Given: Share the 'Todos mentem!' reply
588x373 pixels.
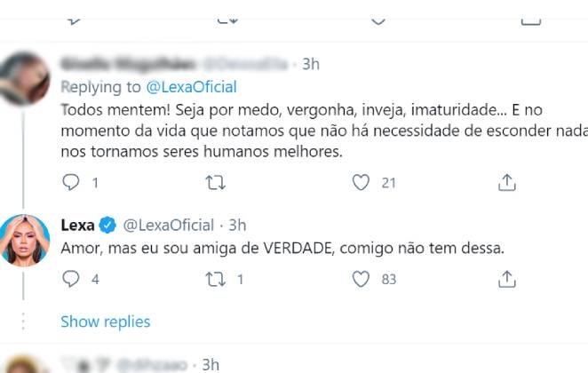Looking at the screenshot, I should 507,183.
